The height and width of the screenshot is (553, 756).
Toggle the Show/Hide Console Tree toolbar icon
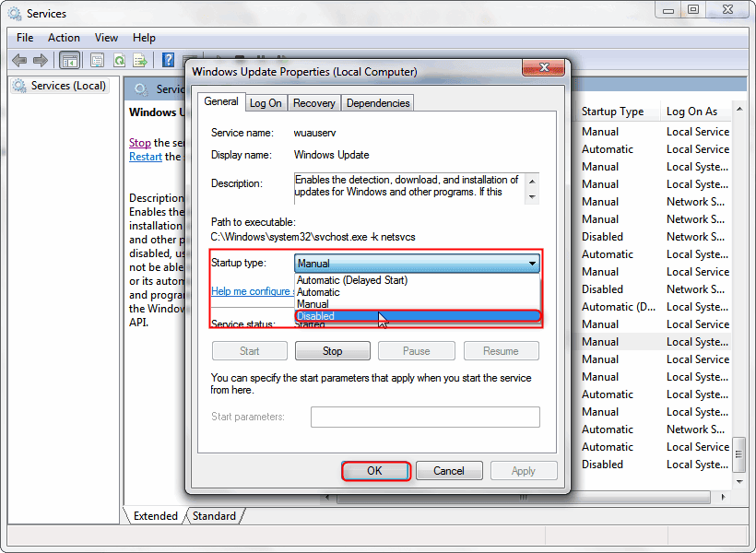pos(69,61)
